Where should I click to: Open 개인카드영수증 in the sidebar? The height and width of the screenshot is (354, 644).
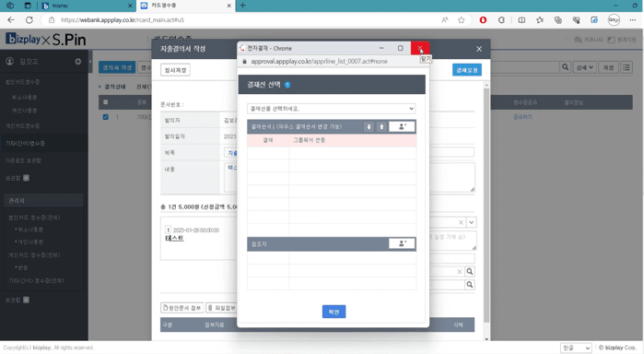pyautogui.click(x=23, y=125)
